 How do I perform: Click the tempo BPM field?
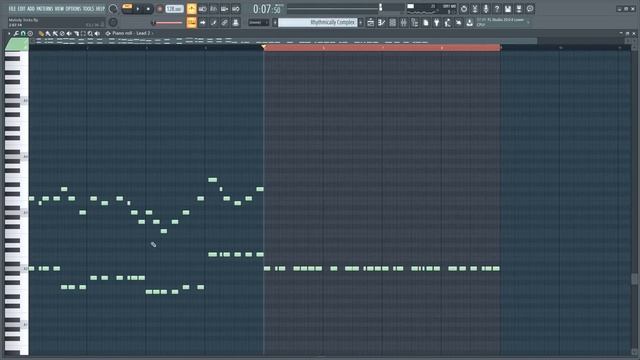(x=174, y=9)
